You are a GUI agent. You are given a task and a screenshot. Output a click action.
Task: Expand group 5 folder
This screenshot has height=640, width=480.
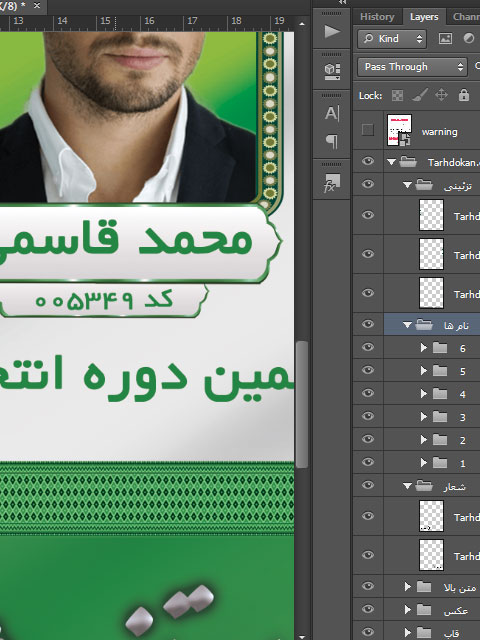(x=423, y=370)
